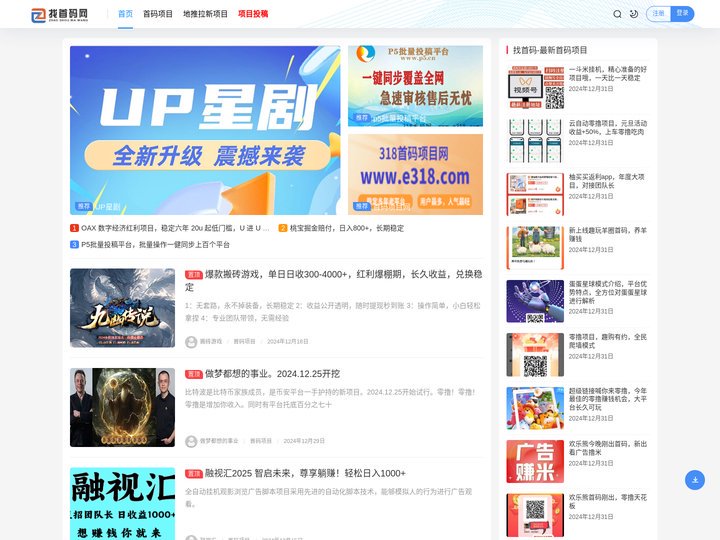Click 首码项目 category under 做梦都想的事业
This screenshot has width=720, height=540.
click(x=261, y=441)
